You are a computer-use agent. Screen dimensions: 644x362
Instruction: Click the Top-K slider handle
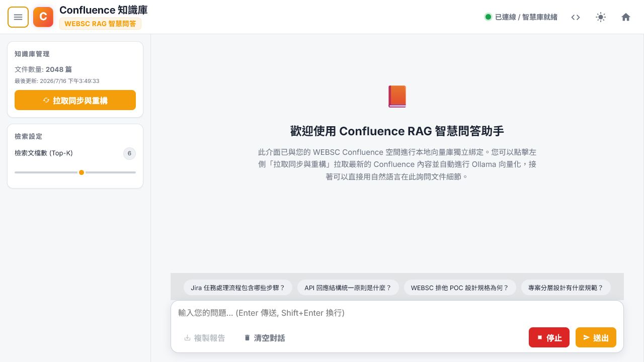(82, 172)
